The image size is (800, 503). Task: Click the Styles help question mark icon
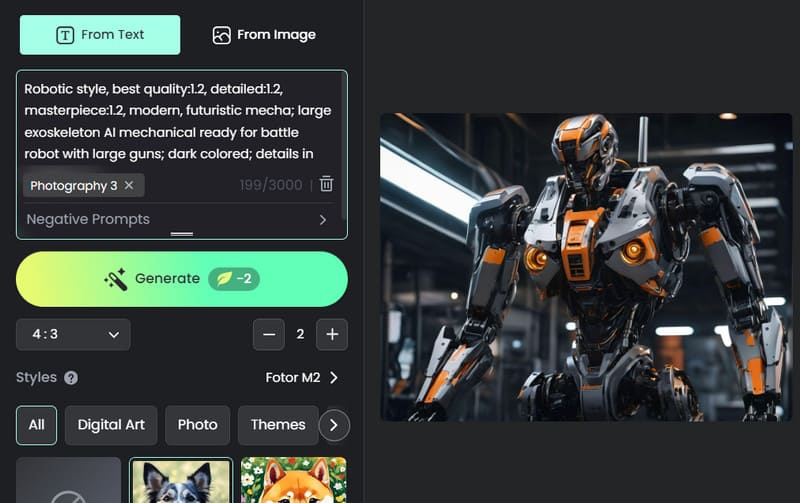pyautogui.click(x=71, y=378)
